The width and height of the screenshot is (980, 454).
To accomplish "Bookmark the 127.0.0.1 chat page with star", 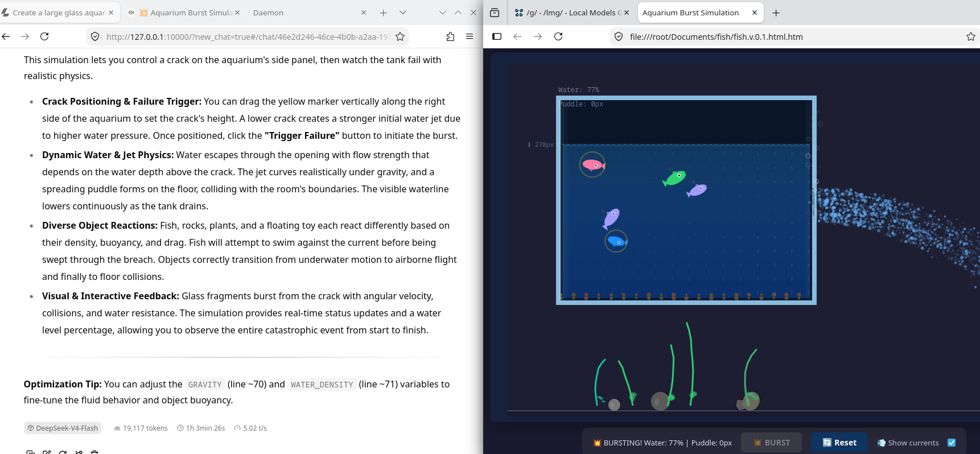I will tap(400, 36).
